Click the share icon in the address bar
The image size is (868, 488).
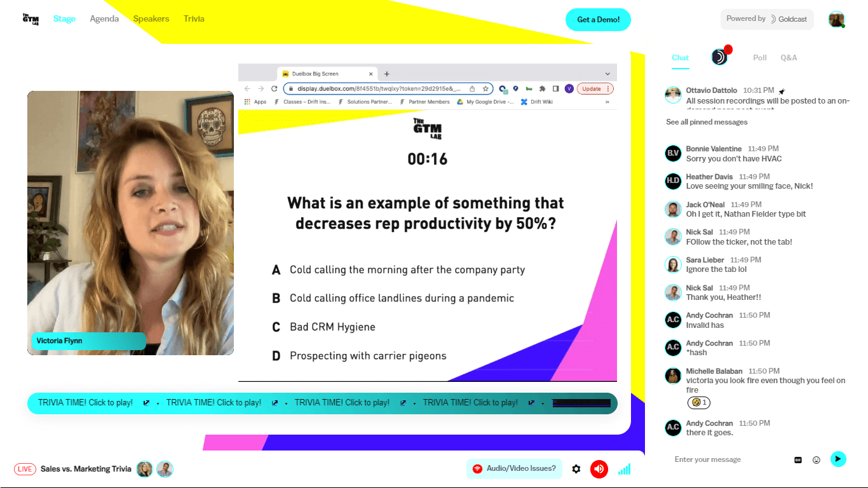point(472,89)
